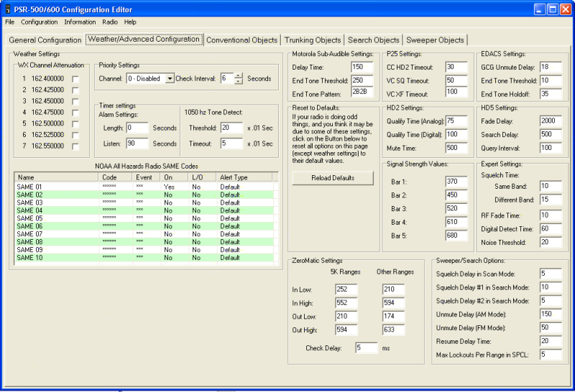Click the application icon in the title bar
575x392 pixels.
click(7, 9)
